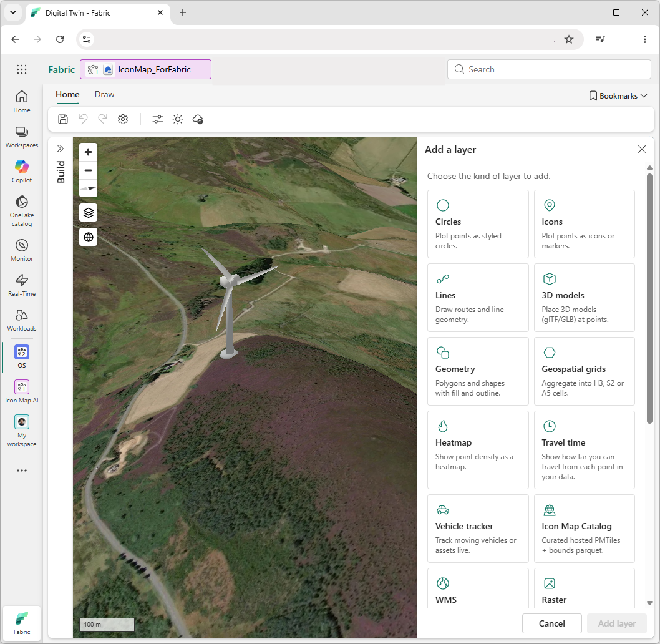
Task: Open Real-Time in the left sidebar
Action: (22, 286)
